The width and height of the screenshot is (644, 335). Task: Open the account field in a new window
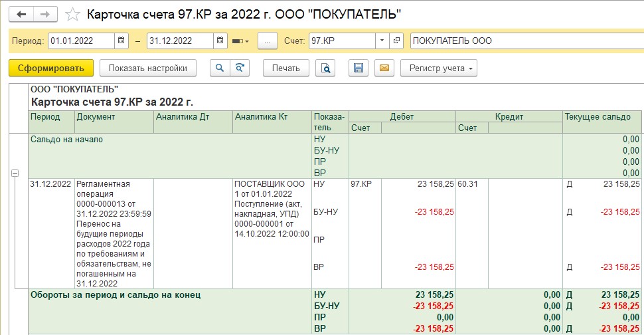pos(396,41)
